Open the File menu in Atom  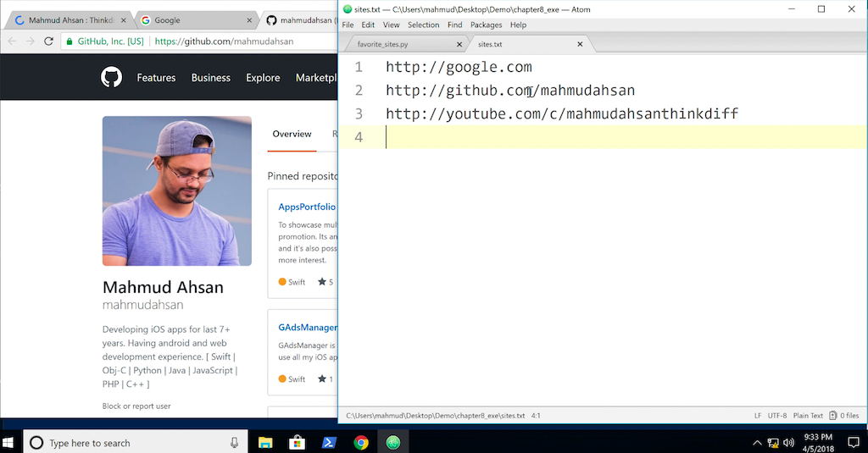(x=348, y=25)
